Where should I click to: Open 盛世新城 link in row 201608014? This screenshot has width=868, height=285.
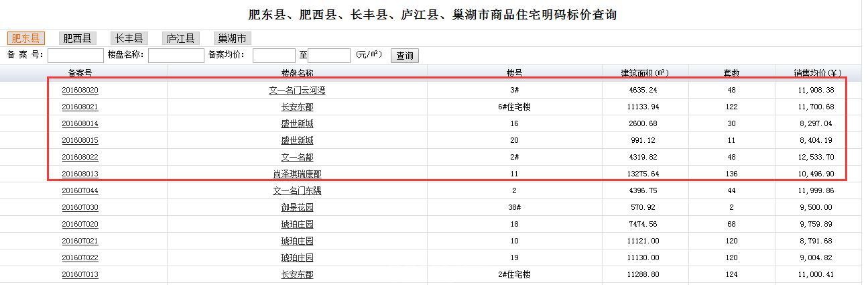click(297, 124)
